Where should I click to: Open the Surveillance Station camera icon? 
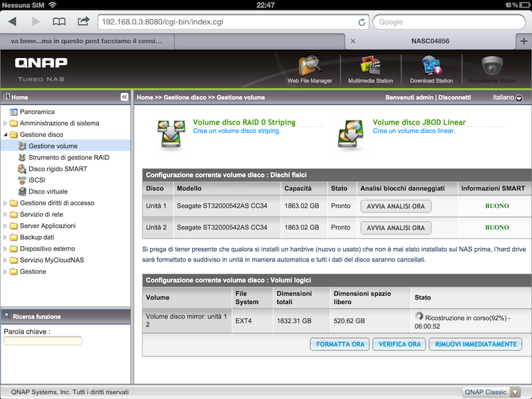point(492,67)
